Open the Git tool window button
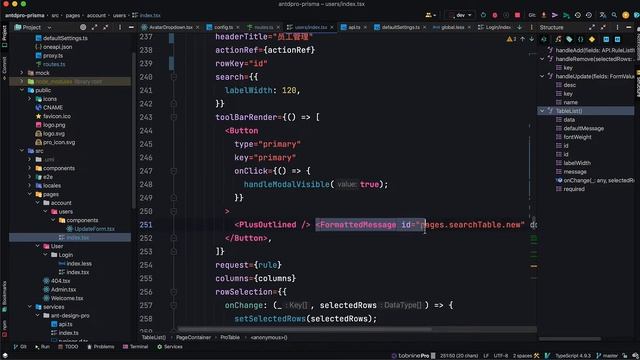Screen dimensions: 640x360 tap(20, 347)
